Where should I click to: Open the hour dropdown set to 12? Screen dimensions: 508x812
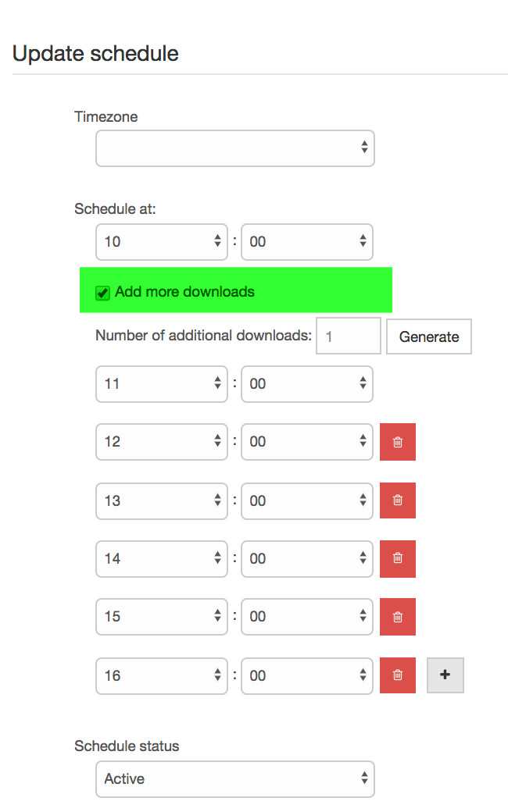[x=162, y=442]
